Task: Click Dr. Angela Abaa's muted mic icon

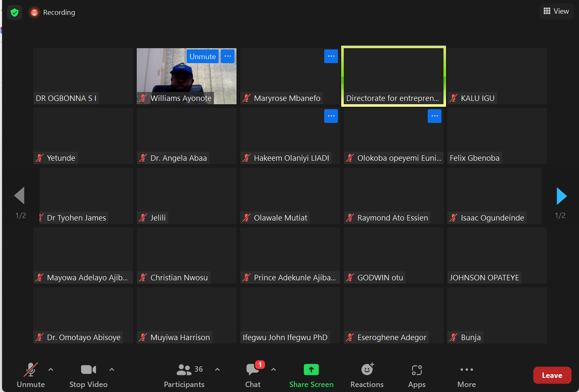Action: pyautogui.click(x=143, y=158)
